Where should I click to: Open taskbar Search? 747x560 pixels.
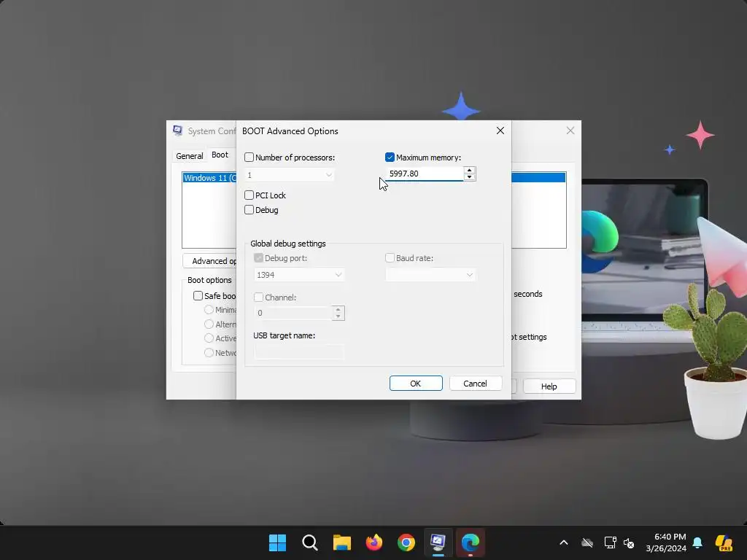pyautogui.click(x=309, y=542)
